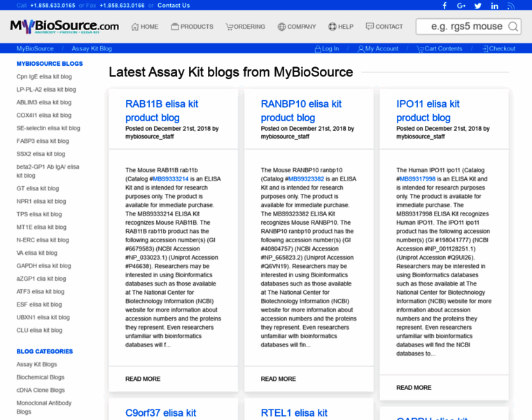This screenshot has height=420, width=532.
Task: Open FABP3 elisa kit blog
Action: 43,141
